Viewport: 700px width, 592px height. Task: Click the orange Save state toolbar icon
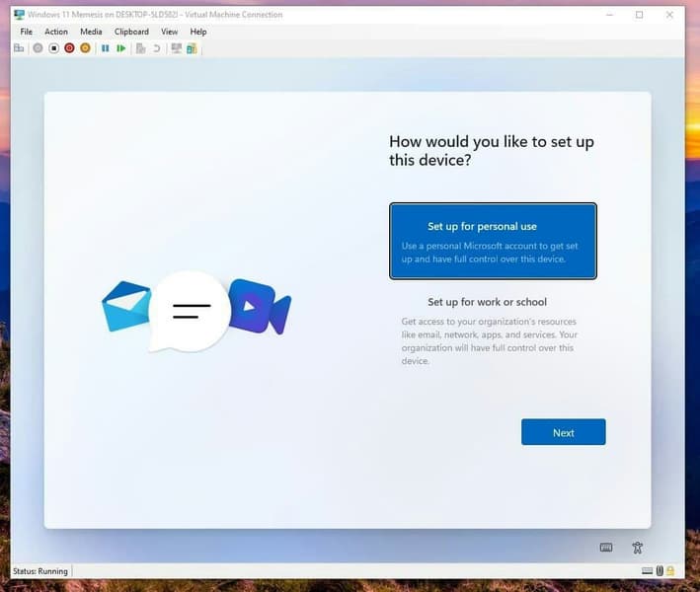pyautogui.click(x=85, y=48)
